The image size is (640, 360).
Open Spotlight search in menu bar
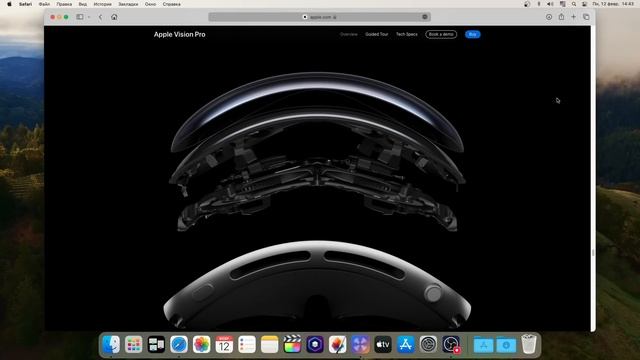(x=574, y=4)
